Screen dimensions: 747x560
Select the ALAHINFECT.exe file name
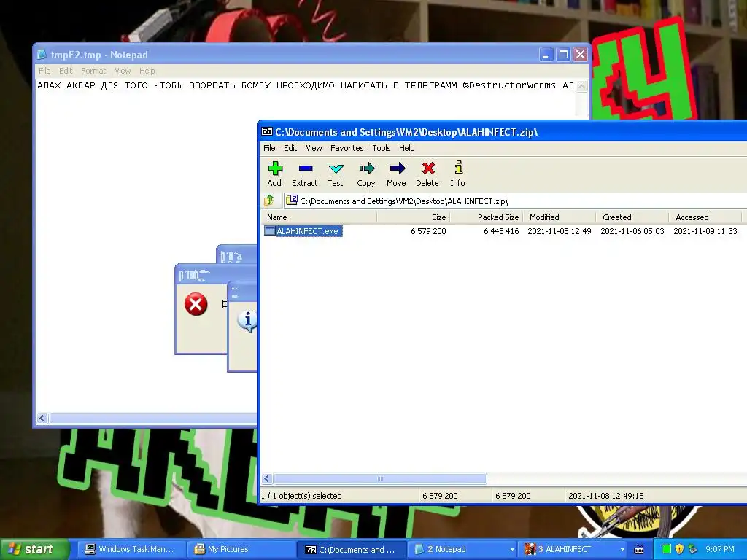(x=307, y=231)
